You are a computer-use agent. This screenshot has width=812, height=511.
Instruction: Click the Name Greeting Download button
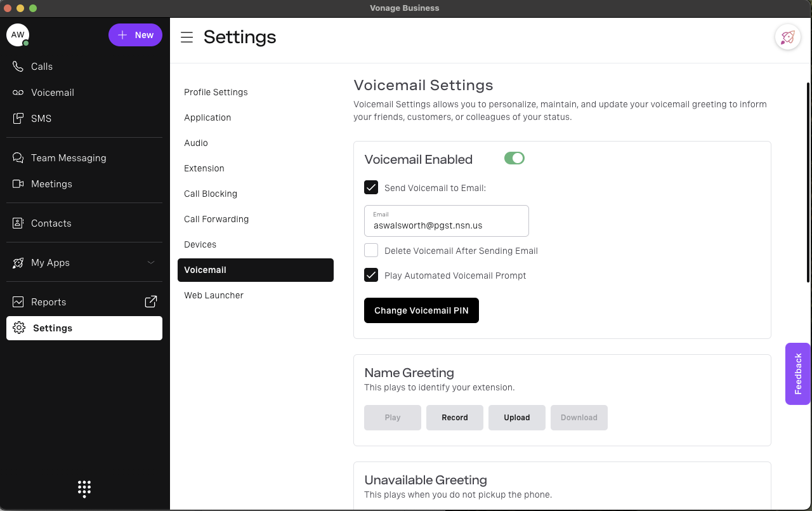tap(579, 418)
